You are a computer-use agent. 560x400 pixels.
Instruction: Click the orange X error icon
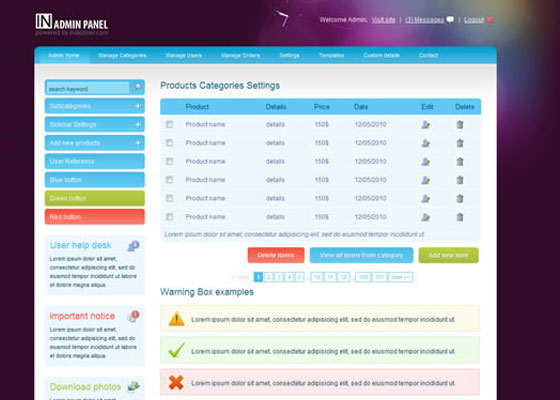[x=176, y=382]
